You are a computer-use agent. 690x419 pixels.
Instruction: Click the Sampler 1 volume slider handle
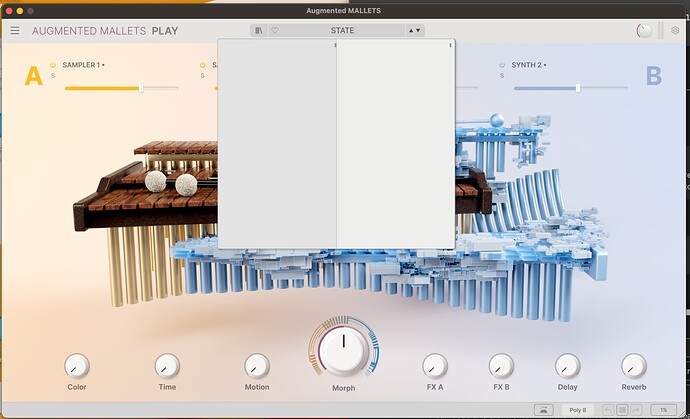point(141,88)
